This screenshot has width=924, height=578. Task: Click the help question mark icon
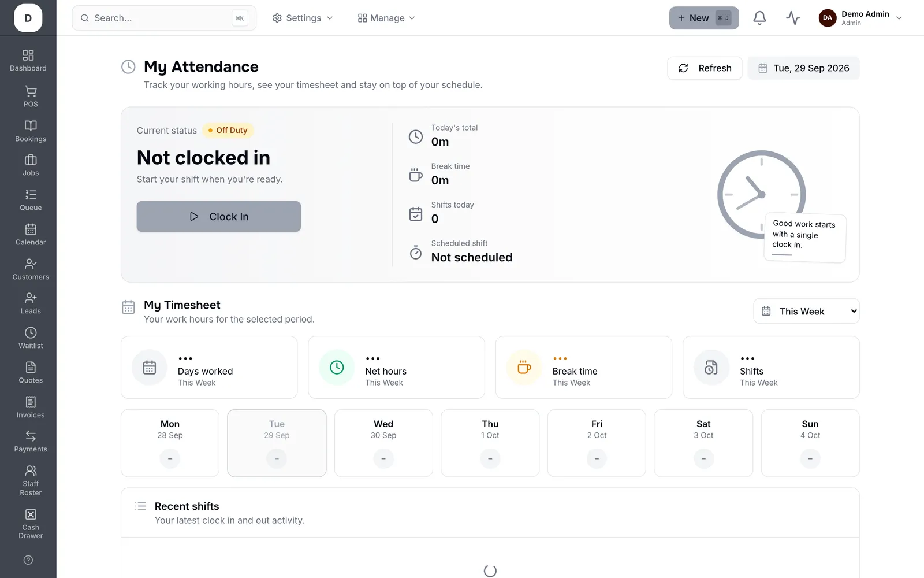[x=28, y=560]
